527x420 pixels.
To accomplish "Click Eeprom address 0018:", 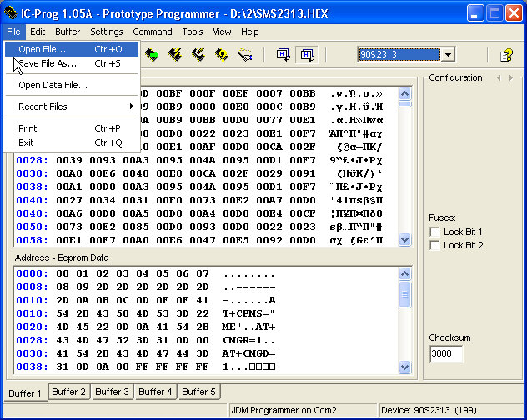I will tap(33, 313).
